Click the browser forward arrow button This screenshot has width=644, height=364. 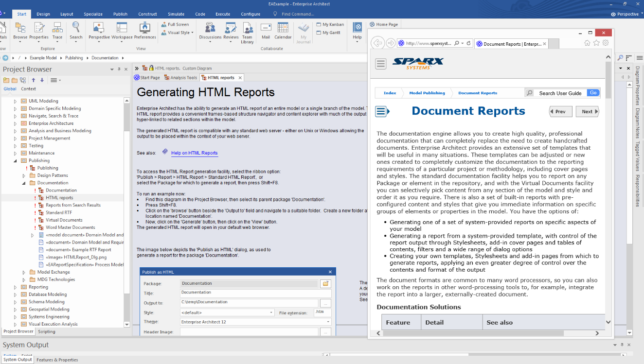click(391, 43)
